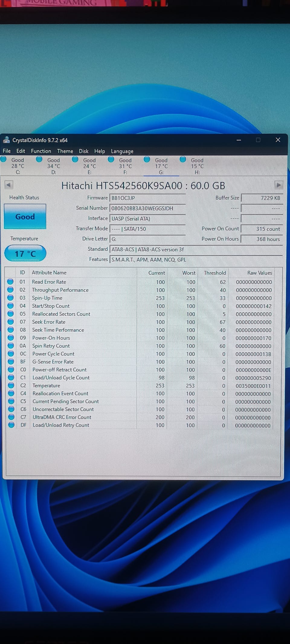Click the Good health status button
This screenshot has height=644, width=290.
tap(25, 217)
